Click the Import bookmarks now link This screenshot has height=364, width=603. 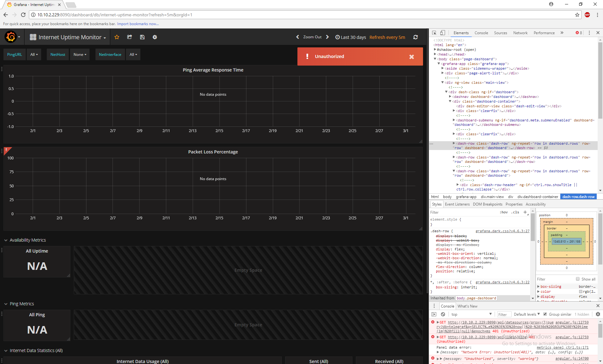point(138,24)
